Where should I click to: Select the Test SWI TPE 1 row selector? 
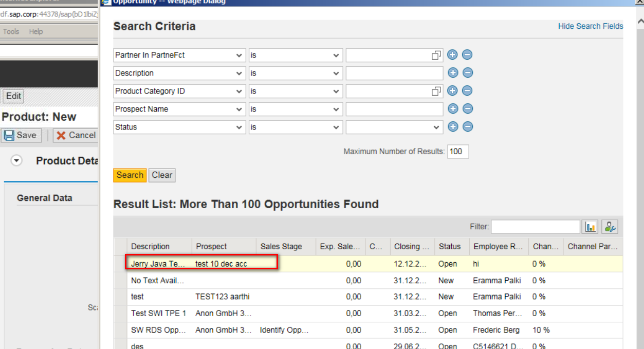[x=120, y=313]
